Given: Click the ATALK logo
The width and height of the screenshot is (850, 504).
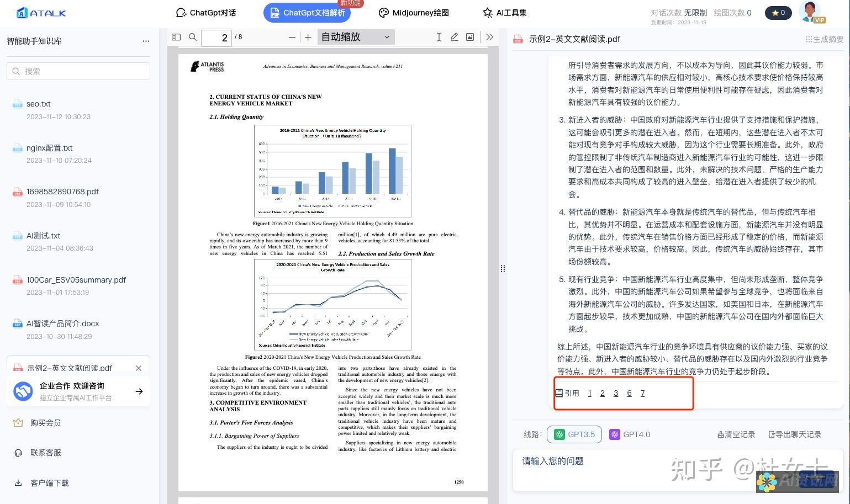Looking at the screenshot, I should tap(41, 13).
